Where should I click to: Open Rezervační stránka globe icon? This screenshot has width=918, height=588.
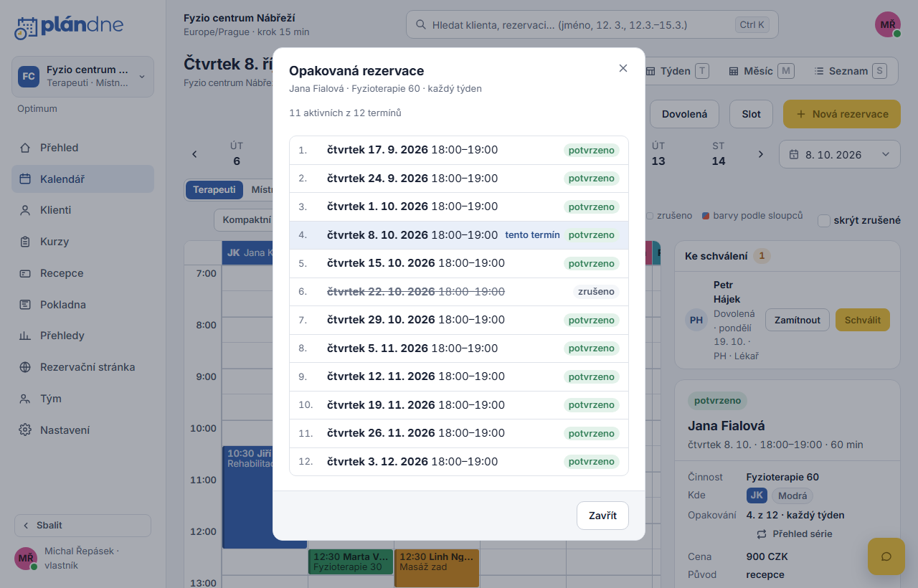click(25, 367)
